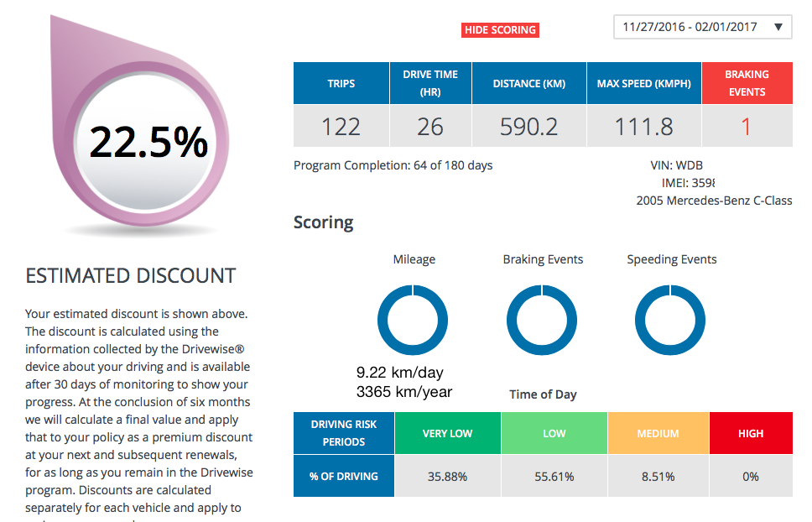Click the dropdown arrow next to the dates
This screenshot has width=812, height=522.
coord(776,26)
